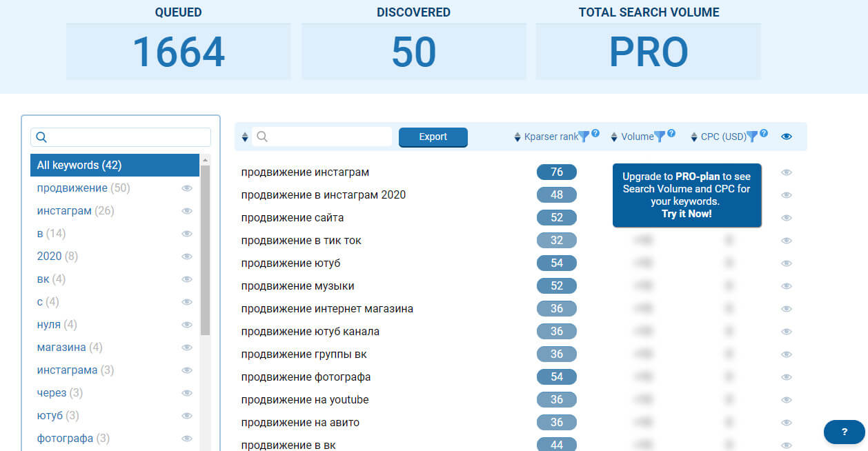This screenshot has width=868, height=451.
Task: Sort by Kparser rank arrows
Action: tap(517, 137)
